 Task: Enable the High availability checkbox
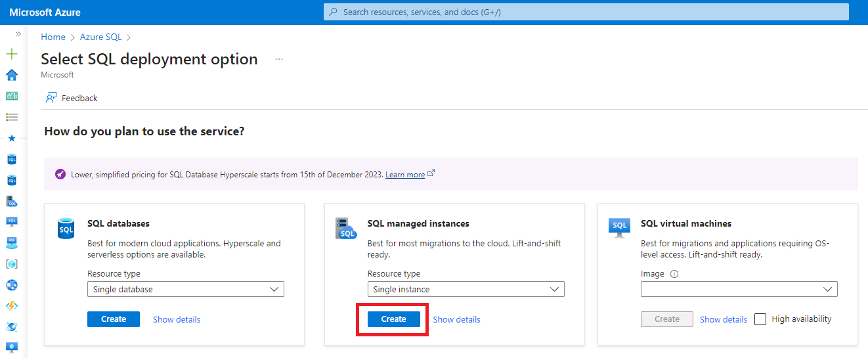pyautogui.click(x=760, y=319)
